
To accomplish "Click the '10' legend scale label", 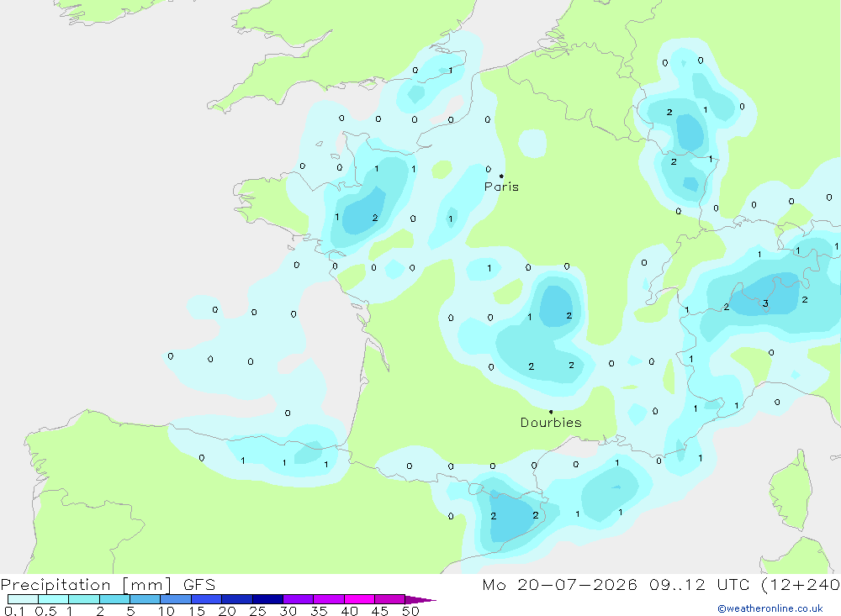I will point(167,611).
